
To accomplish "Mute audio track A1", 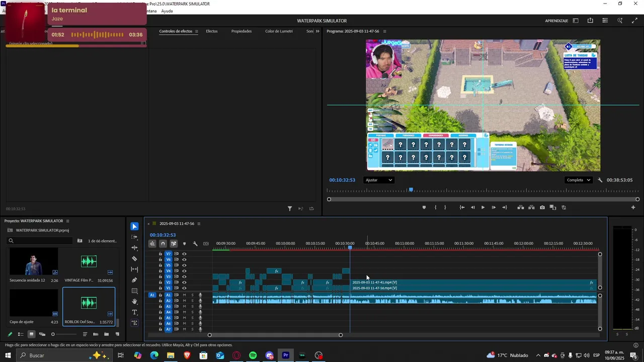I will tap(184, 295).
